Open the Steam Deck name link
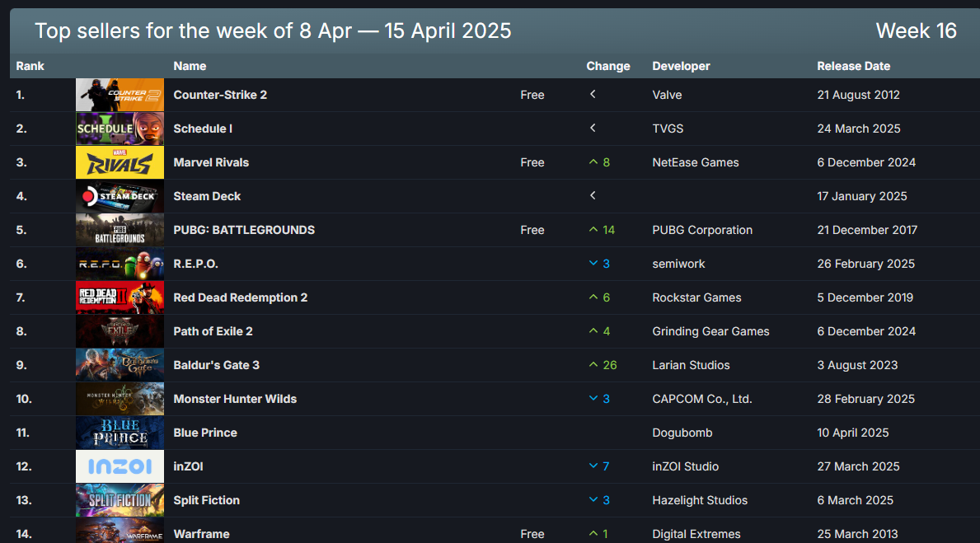Viewport: 980px width, 543px height. point(207,196)
